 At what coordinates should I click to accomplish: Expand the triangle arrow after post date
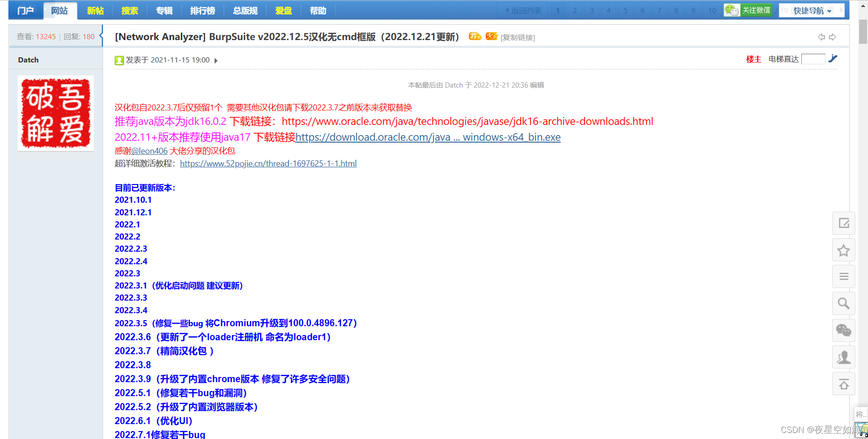(216, 61)
